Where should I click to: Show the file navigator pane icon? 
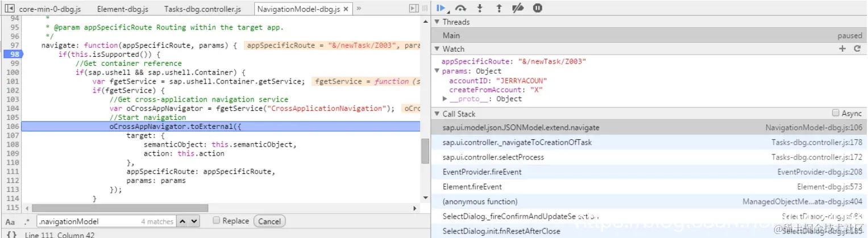[9, 9]
